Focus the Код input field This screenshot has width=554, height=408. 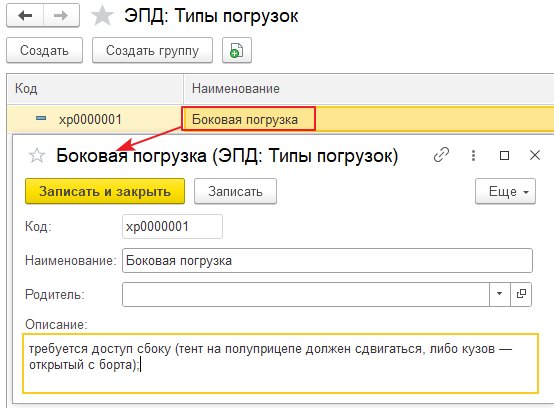172,226
